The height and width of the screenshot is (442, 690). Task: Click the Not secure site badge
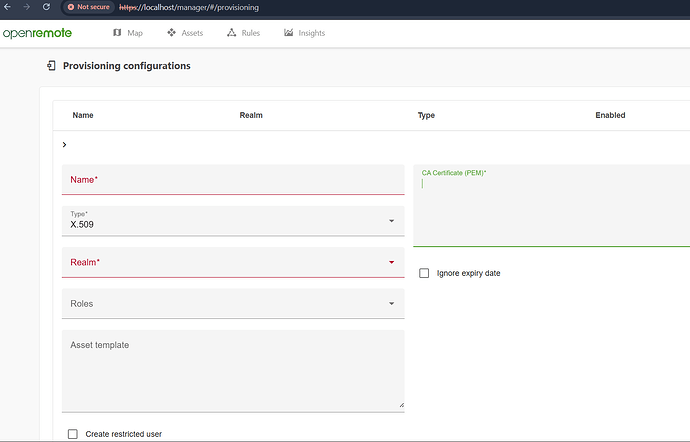point(87,7)
